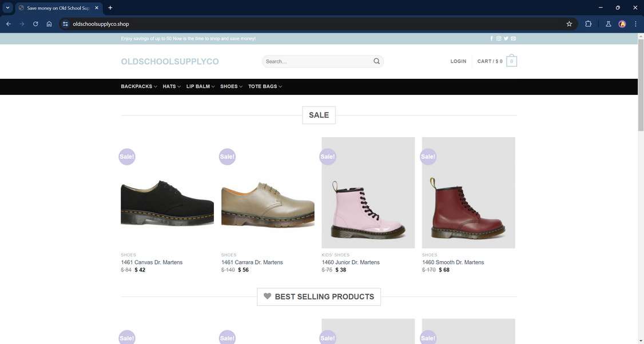Image resolution: width=644 pixels, height=344 pixels.
Task: View the pink 1460 Junior boot image
Action: [368, 193]
